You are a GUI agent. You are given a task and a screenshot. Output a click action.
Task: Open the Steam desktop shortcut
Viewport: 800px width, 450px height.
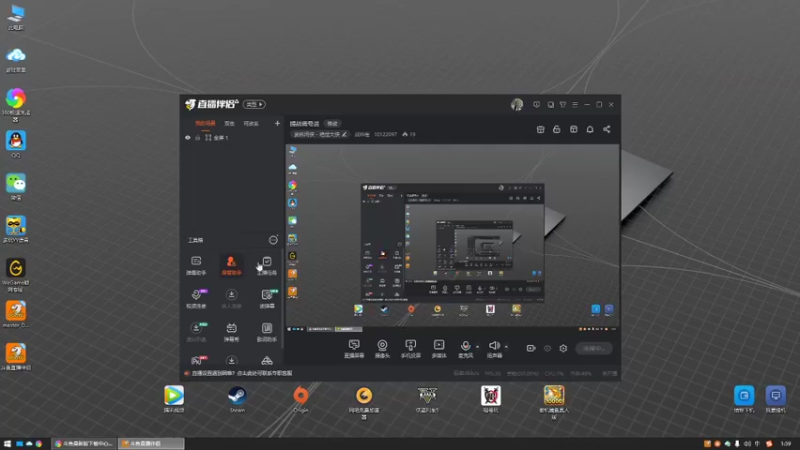coord(237,399)
